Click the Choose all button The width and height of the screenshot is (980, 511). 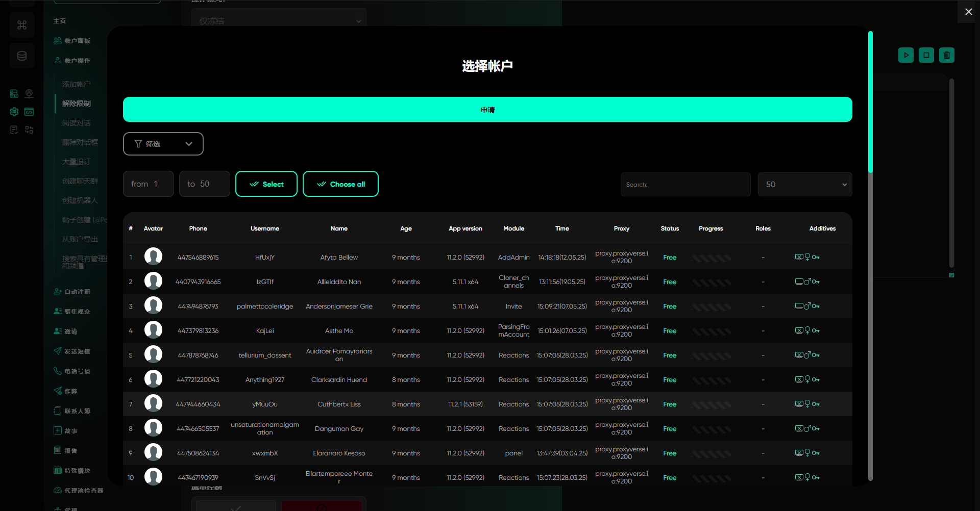coord(340,184)
